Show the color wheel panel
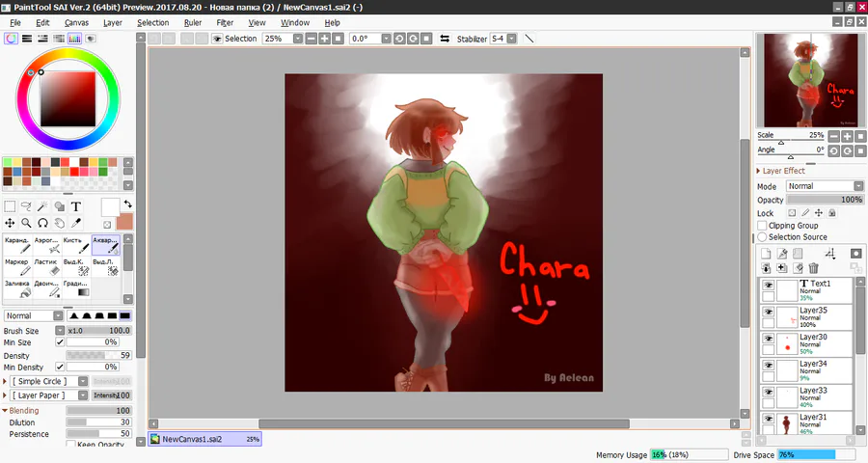 [11, 39]
